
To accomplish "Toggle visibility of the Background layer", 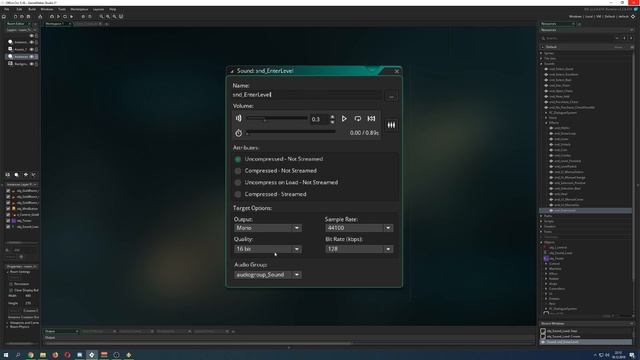I will (31, 64).
